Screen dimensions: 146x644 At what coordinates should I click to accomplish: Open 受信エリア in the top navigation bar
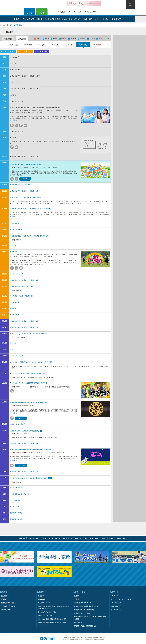point(116,19)
